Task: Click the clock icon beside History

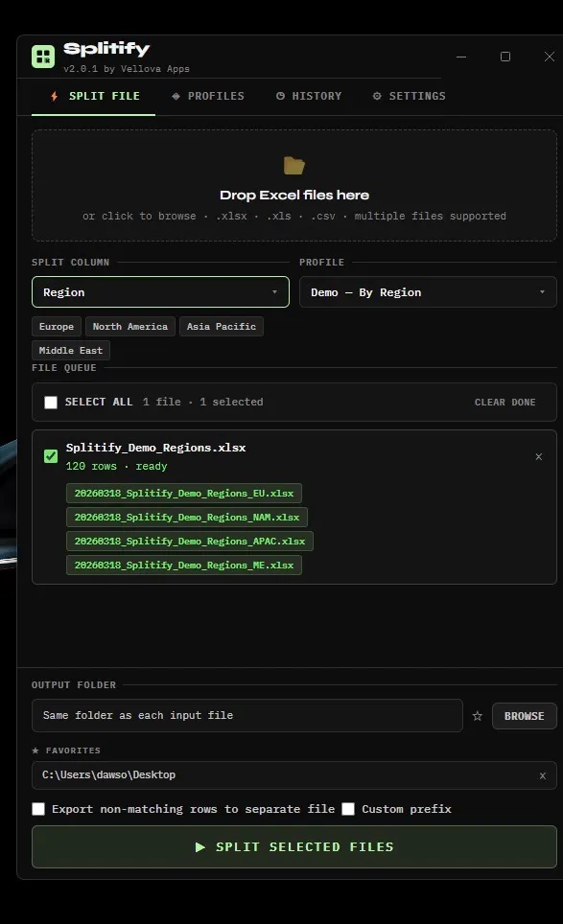Action: tap(281, 96)
